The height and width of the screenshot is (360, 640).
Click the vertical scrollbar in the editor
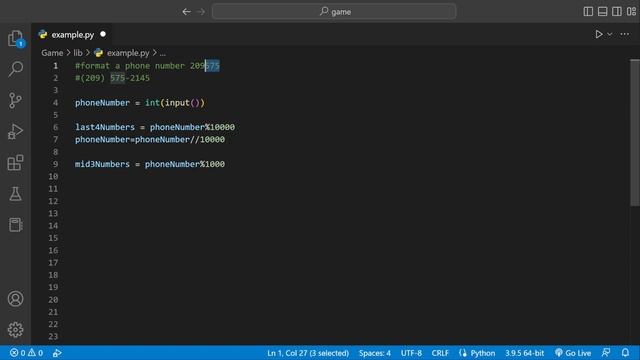635,133
